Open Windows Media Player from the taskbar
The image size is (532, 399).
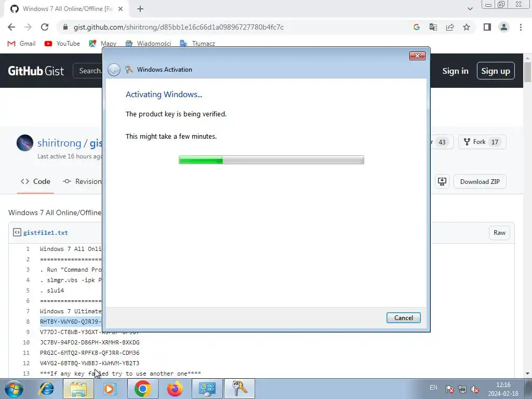click(110, 389)
